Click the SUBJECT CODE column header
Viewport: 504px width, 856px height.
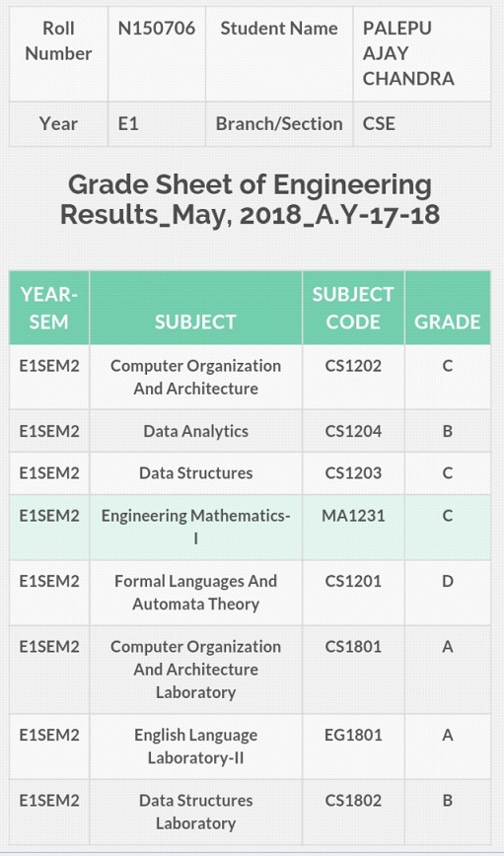click(353, 308)
